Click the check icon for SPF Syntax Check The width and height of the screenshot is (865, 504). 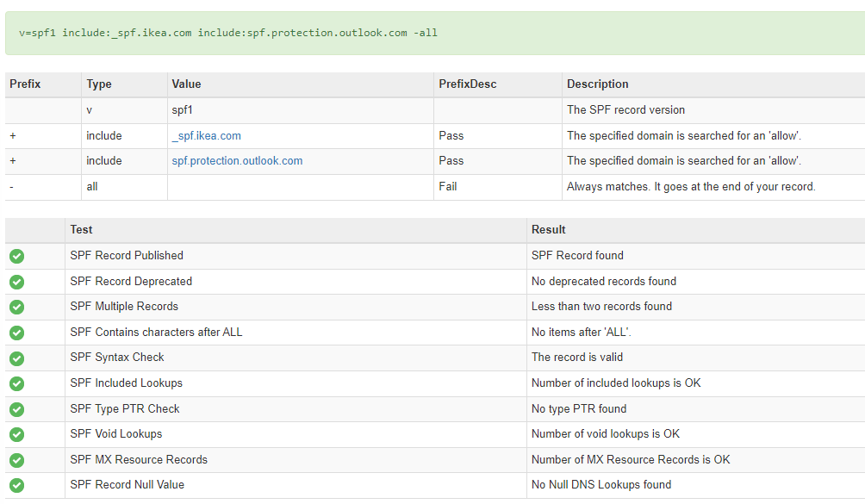(17, 358)
